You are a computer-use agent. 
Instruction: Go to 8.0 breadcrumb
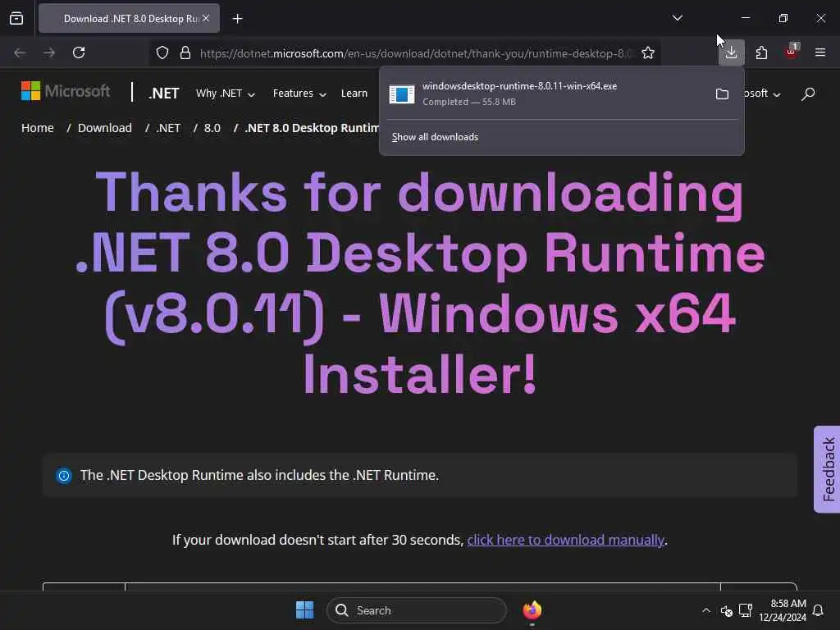212,128
